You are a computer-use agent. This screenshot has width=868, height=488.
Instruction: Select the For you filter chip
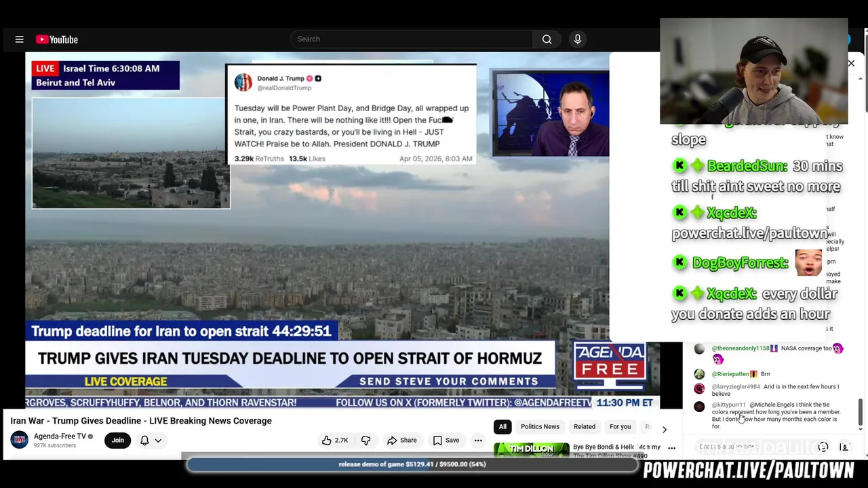click(x=620, y=427)
